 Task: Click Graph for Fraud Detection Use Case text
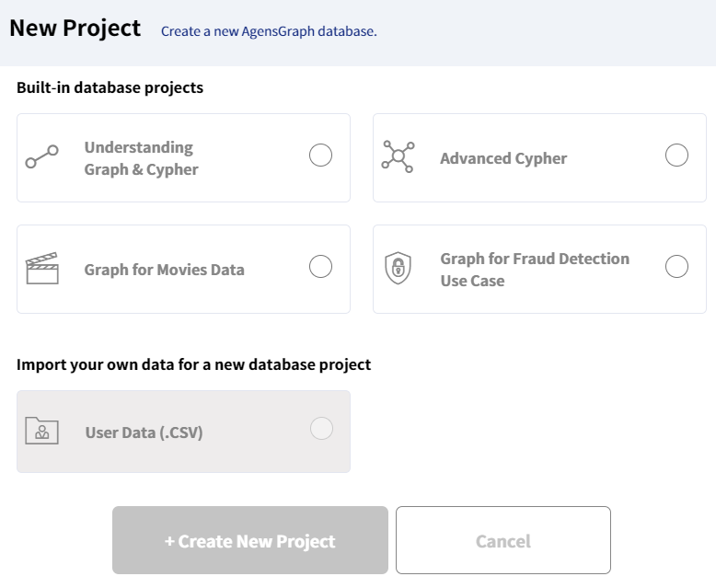[x=535, y=270]
